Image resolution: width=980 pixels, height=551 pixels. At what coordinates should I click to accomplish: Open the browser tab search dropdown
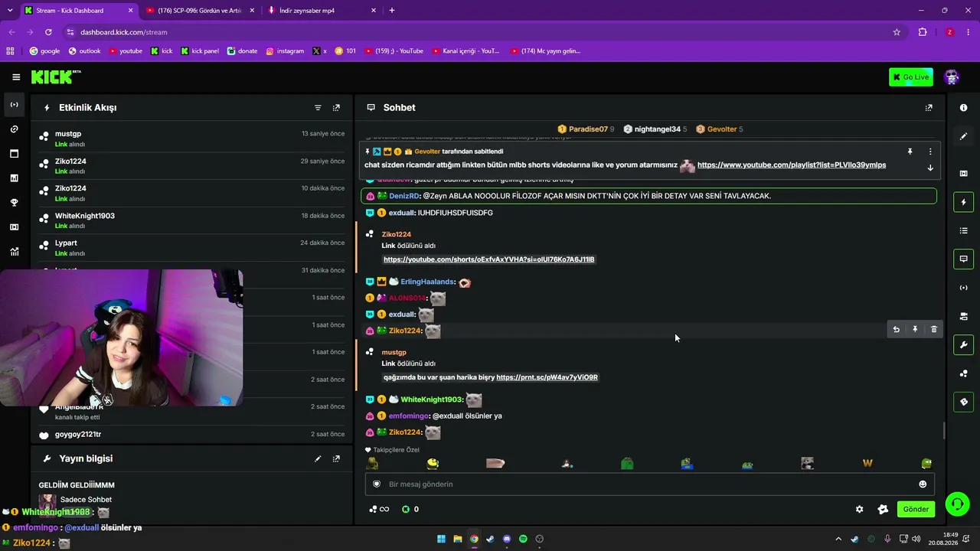(x=9, y=11)
